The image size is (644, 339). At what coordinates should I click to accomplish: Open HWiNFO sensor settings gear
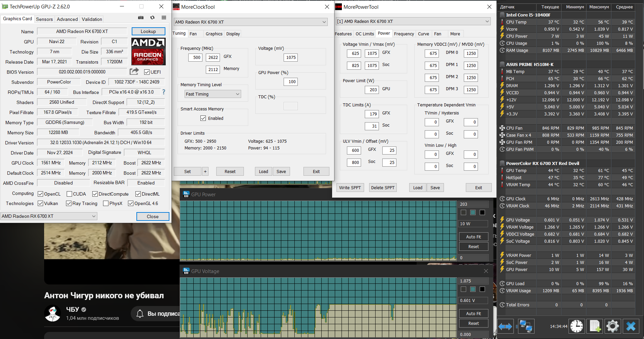point(612,326)
